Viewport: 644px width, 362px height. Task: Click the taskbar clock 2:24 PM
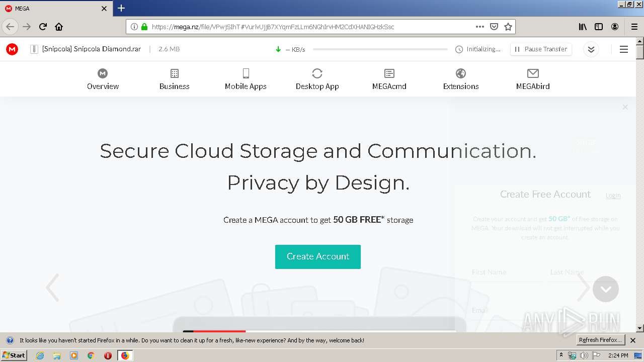point(618,355)
